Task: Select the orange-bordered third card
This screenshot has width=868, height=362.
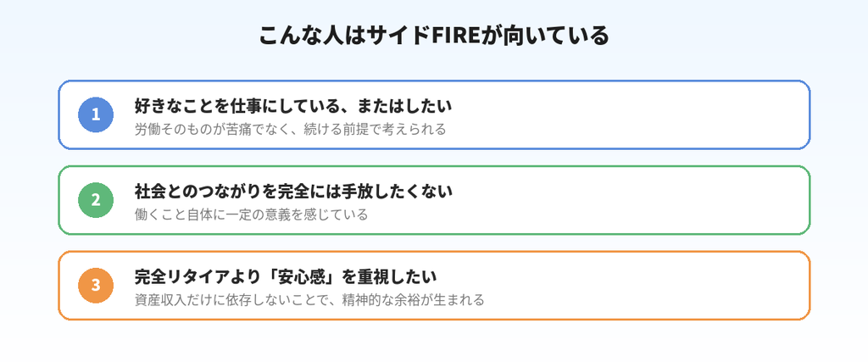Action: (x=434, y=285)
